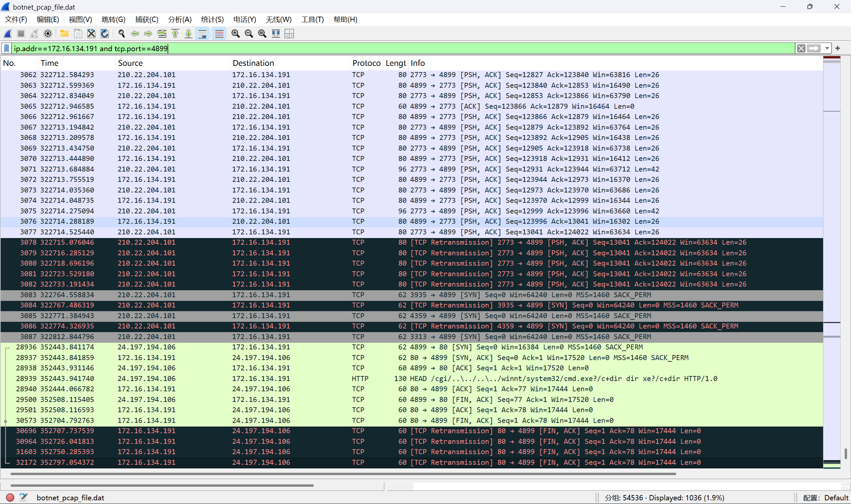Screen dimensions: 851x504
Task: Apply the display filter arrow button
Action: coord(814,49)
